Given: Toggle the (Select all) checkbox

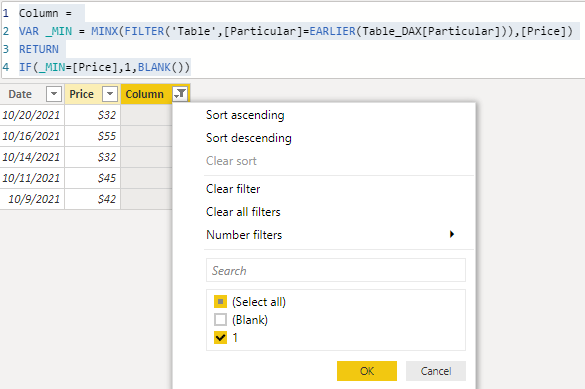Looking at the screenshot, I should [220, 301].
